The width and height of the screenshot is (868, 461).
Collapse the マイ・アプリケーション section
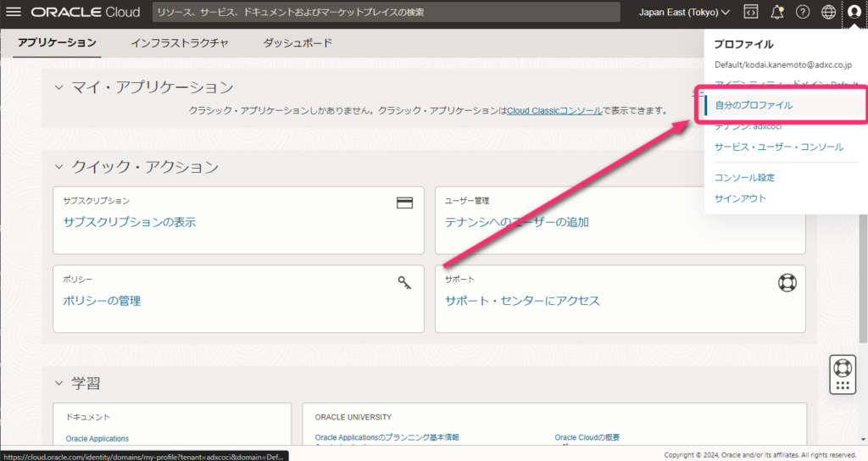click(59, 87)
